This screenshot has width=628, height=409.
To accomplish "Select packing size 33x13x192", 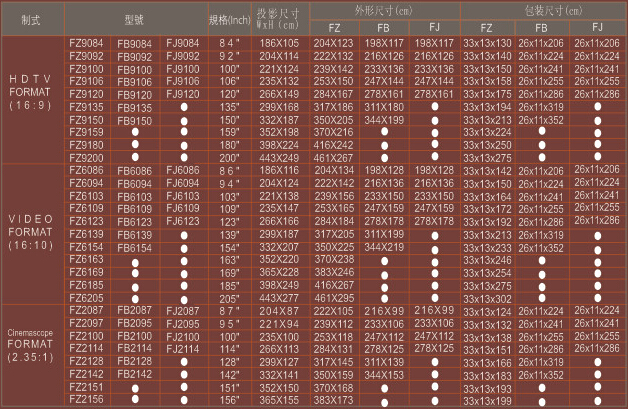I will 487,222.
